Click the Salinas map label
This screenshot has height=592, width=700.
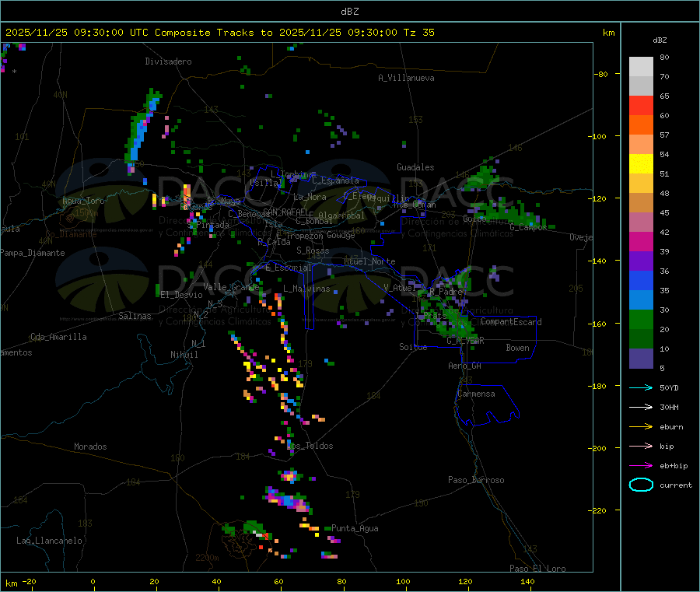click(x=135, y=316)
